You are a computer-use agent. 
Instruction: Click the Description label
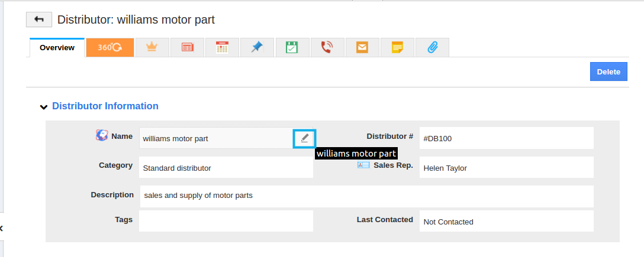[112, 195]
